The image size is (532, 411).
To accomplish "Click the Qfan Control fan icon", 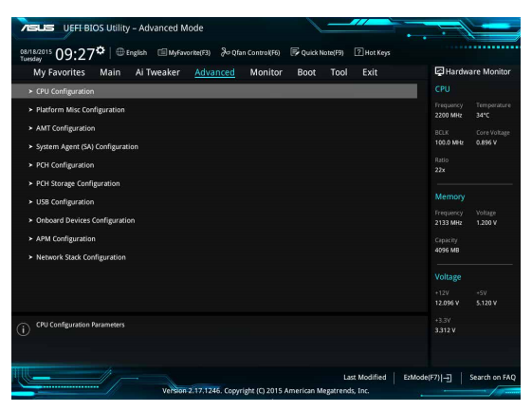I will pos(226,52).
